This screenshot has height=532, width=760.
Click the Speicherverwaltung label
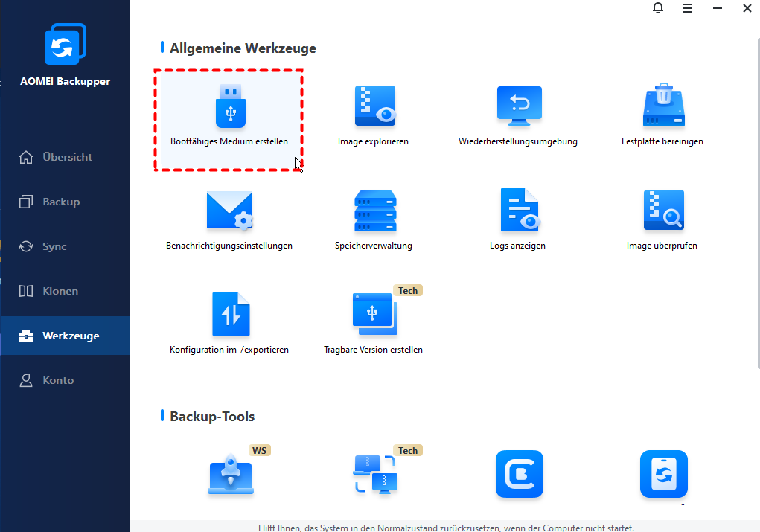click(x=373, y=246)
